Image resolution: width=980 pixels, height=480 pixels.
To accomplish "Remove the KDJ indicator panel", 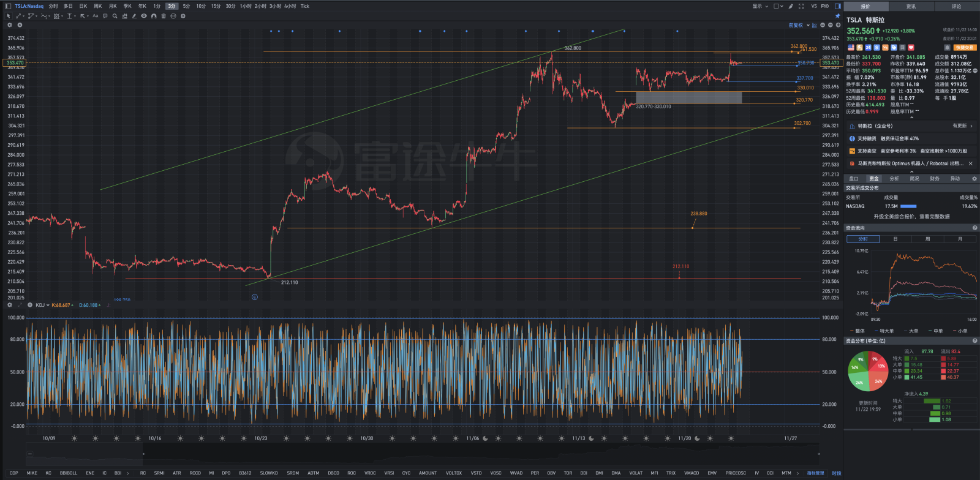I will click(30, 305).
